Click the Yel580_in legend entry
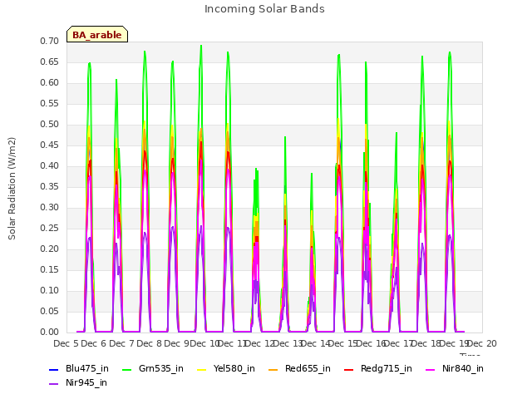 click(226, 368)
